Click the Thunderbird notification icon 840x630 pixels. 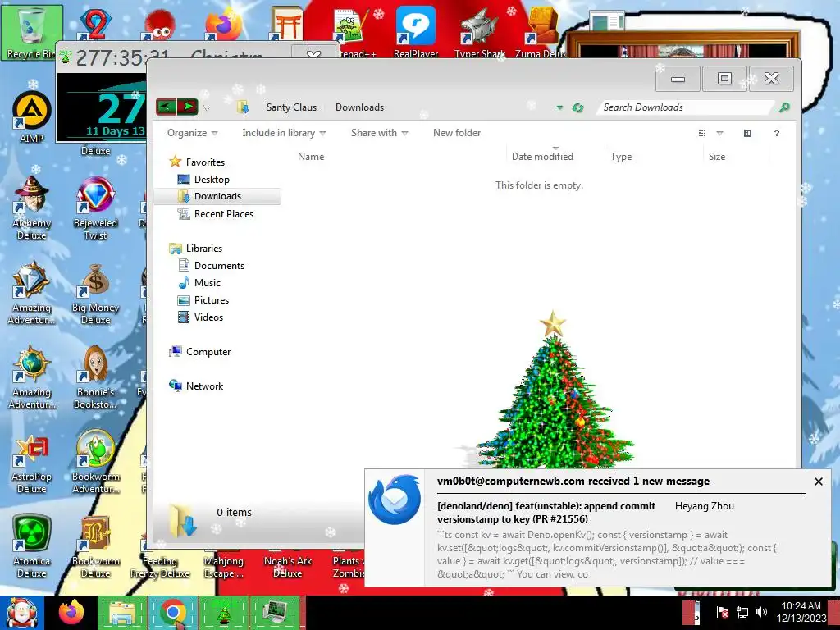click(x=395, y=500)
